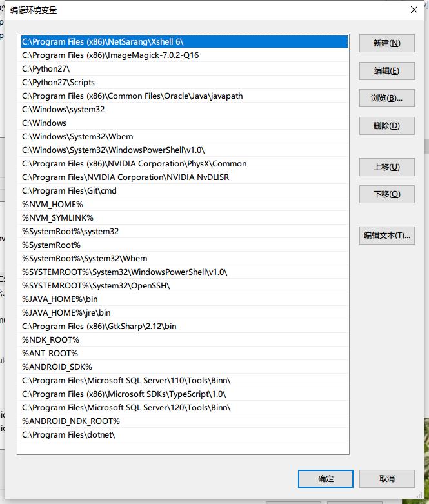Select the C:\Windows\system32 entry
429x504 pixels.
tap(184, 109)
